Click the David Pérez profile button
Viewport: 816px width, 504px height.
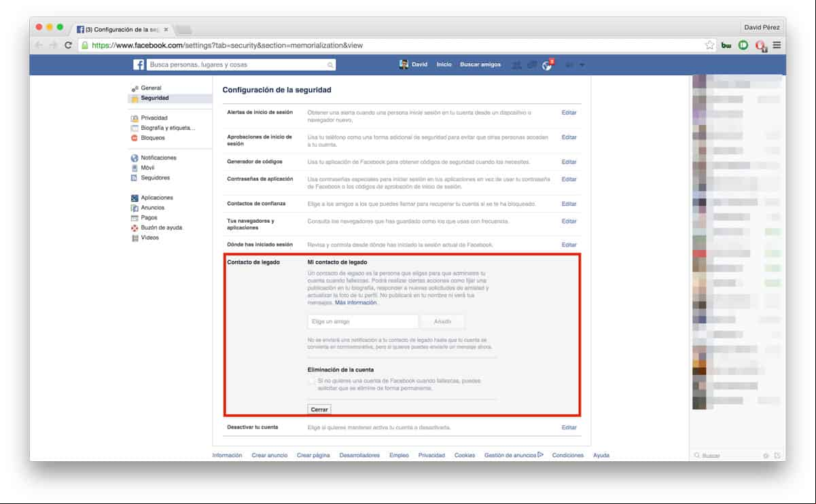tap(762, 27)
